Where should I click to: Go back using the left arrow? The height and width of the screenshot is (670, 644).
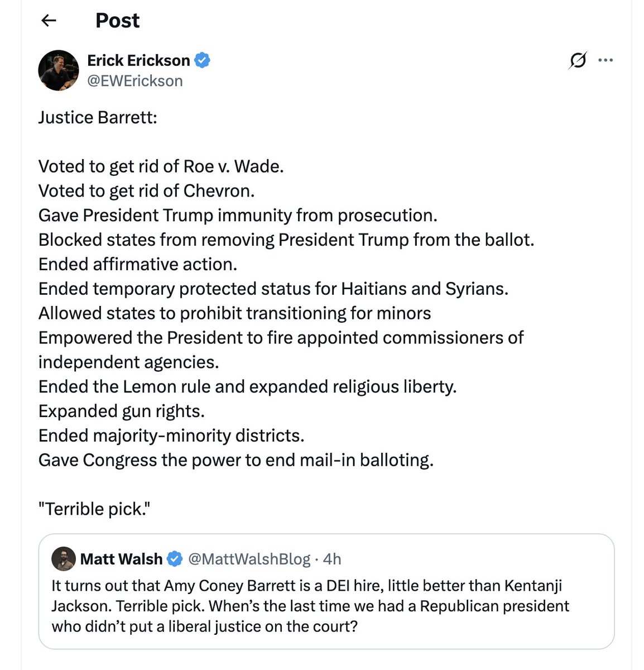(x=49, y=21)
